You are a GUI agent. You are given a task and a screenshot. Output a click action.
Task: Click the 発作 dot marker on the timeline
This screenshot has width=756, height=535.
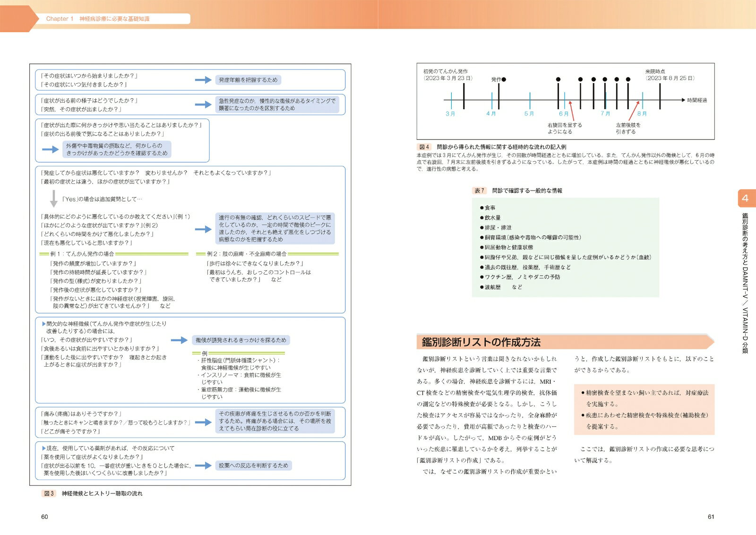pyautogui.click(x=504, y=79)
